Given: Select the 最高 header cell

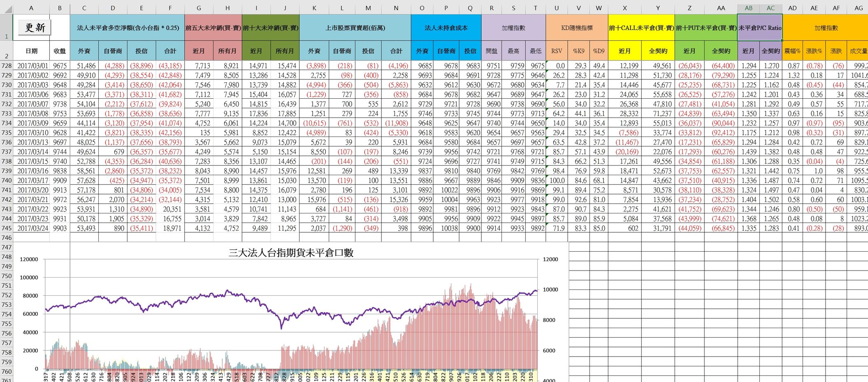Looking at the screenshot, I should [513, 51].
